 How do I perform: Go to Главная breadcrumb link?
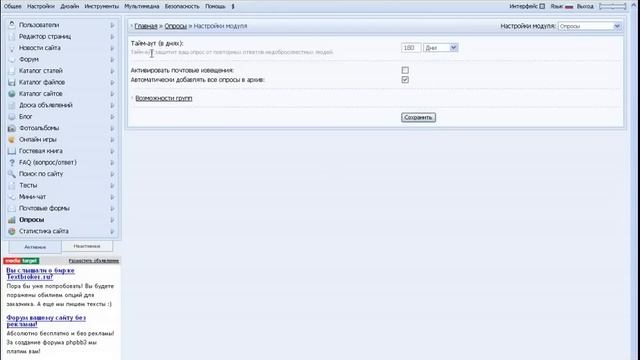[x=146, y=26]
